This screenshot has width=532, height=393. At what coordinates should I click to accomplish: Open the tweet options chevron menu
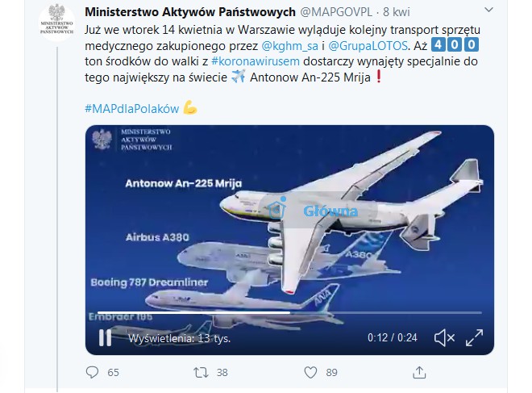pyautogui.click(x=488, y=10)
